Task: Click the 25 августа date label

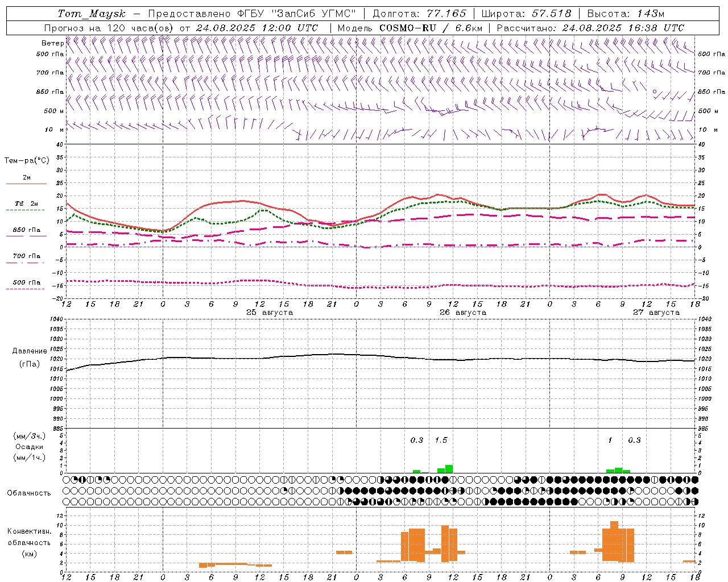Action: [270, 313]
